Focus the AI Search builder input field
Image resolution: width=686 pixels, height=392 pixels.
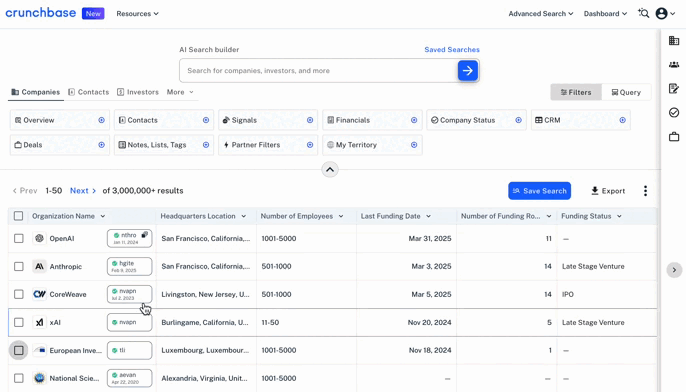[318, 70]
